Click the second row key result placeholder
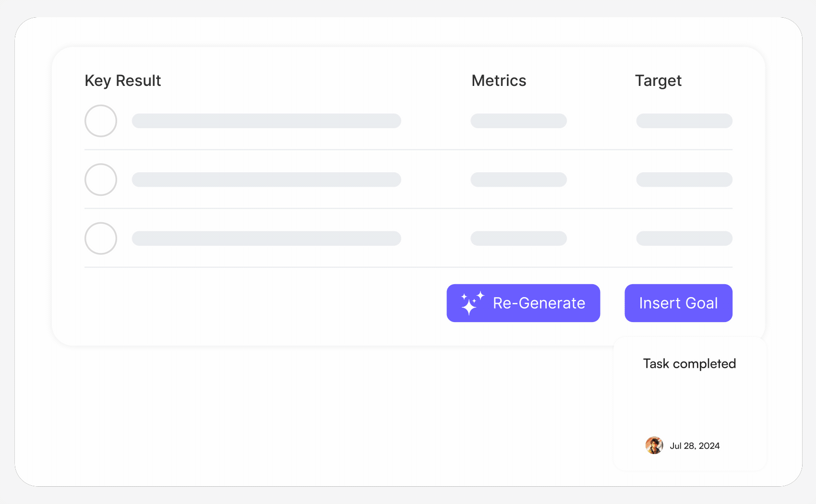816x504 pixels. pyautogui.click(x=266, y=180)
